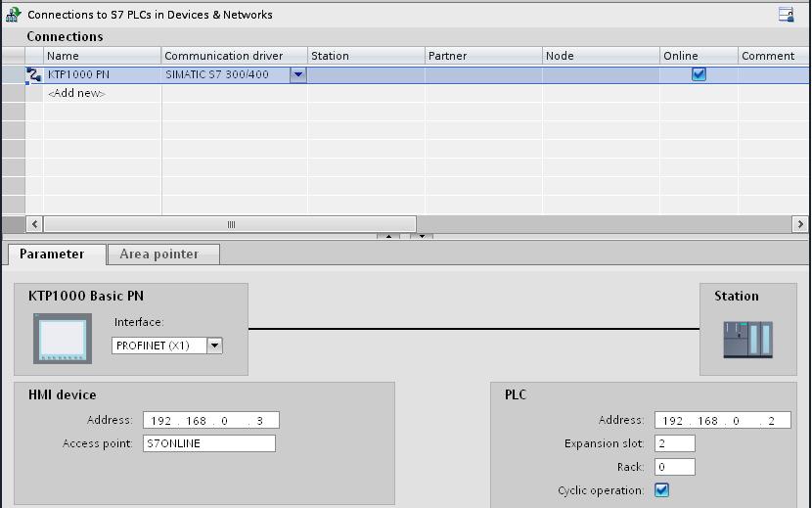
Task: Click the Name column header
Action: coord(103,56)
